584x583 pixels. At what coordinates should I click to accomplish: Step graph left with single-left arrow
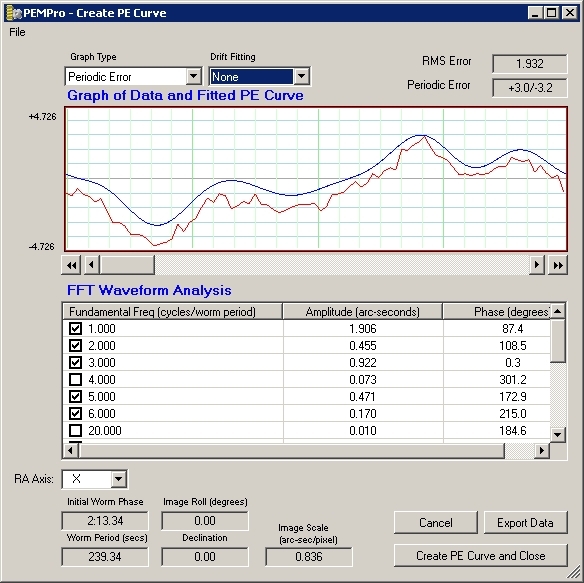point(92,265)
